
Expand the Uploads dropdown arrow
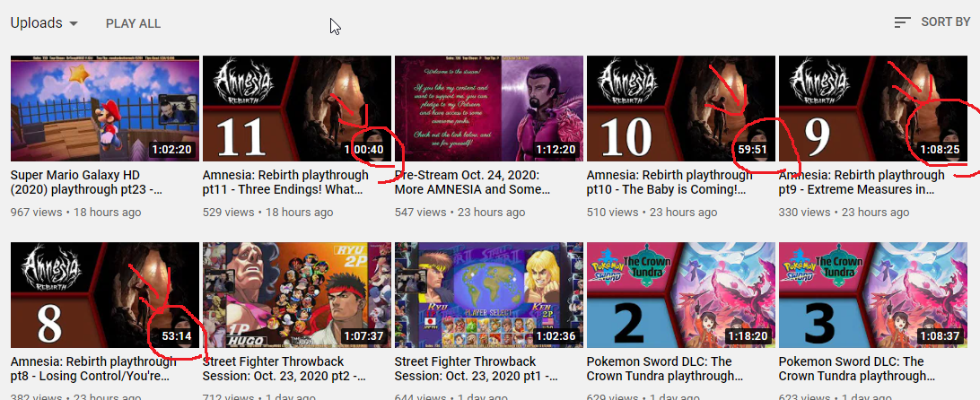click(x=73, y=23)
